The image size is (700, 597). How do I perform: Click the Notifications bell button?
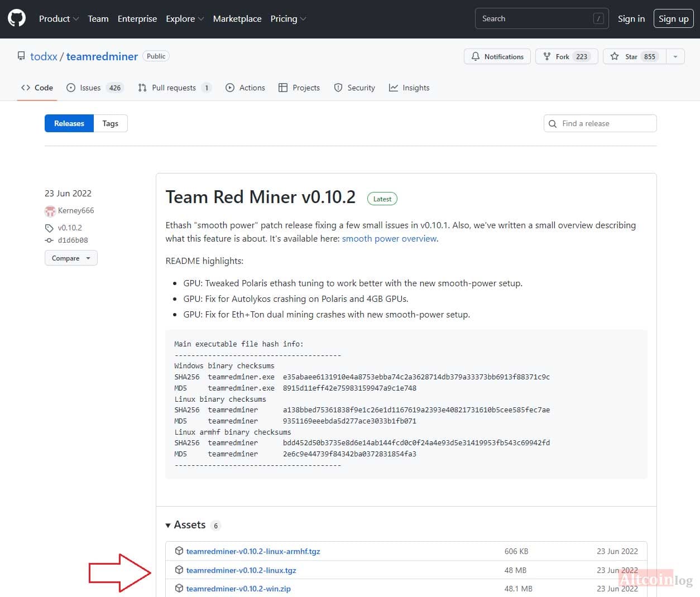[497, 56]
